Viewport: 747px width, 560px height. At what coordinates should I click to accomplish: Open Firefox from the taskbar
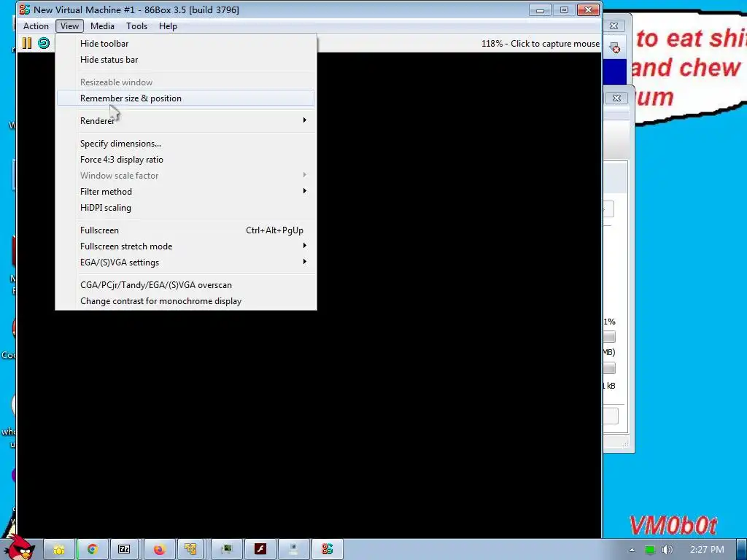[x=158, y=550]
